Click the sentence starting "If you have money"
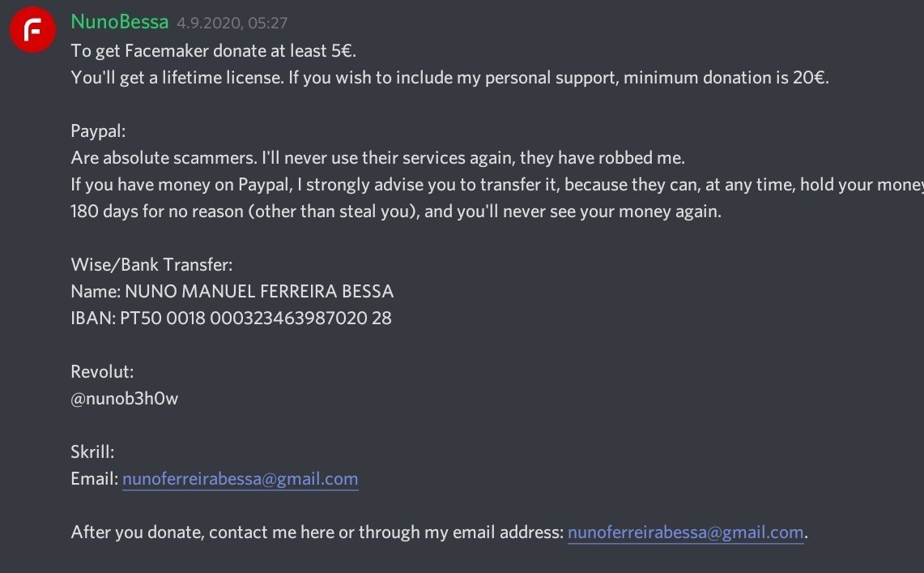The height and width of the screenshot is (573, 924). coord(496,185)
